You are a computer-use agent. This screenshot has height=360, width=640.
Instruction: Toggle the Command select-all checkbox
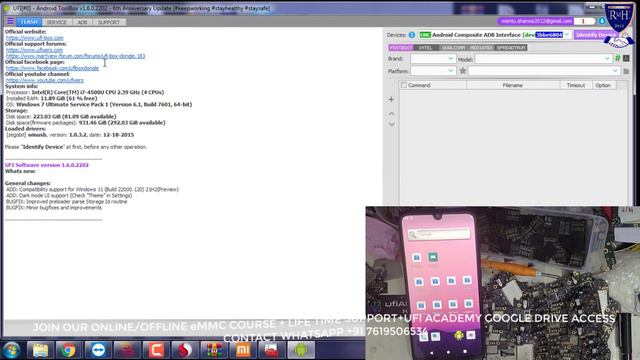[404, 85]
